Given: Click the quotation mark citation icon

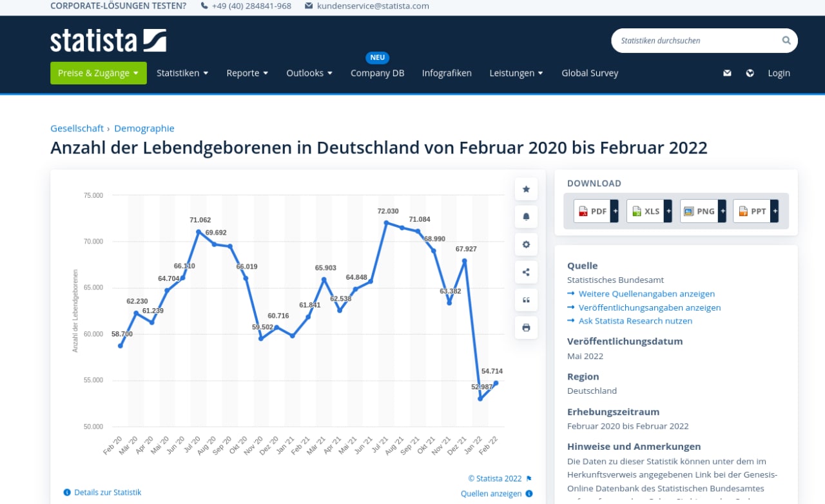Looking at the screenshot, I should pyautogui.click(x=526, y=300).
